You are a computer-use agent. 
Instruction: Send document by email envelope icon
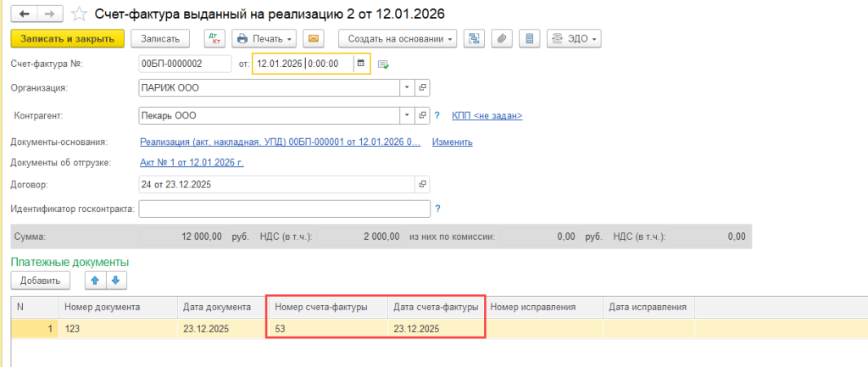(314, 39)
